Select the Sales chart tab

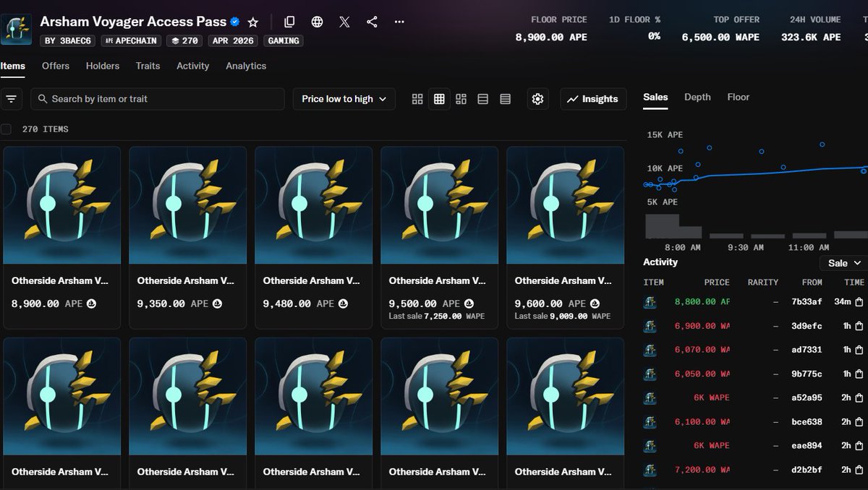click(x=655, y=97)
